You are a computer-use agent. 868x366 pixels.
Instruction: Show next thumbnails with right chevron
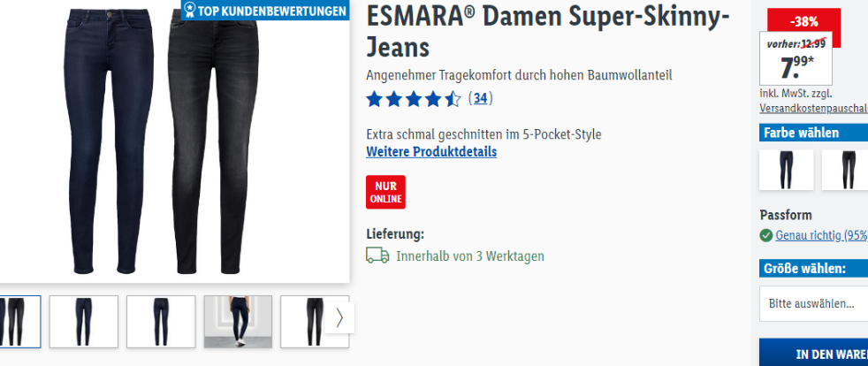coord(339,318)
